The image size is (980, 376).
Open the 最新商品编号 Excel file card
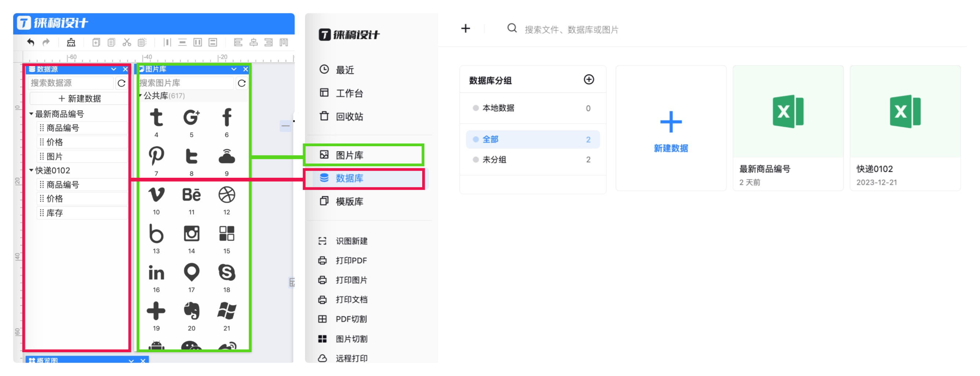788,128
